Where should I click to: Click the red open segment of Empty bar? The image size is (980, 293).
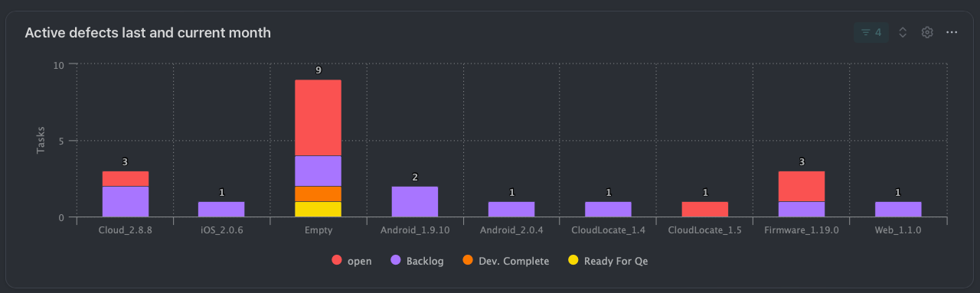pyautogui.click(x=318, y=118)
